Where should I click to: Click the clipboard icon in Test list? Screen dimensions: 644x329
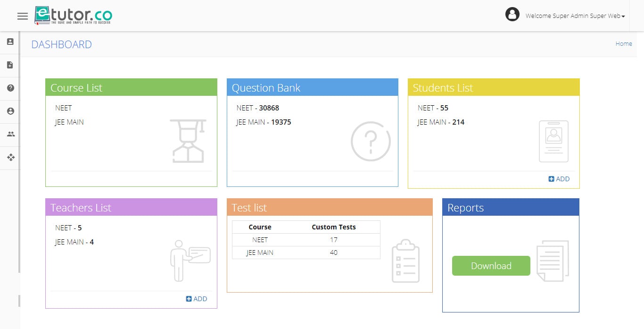[x=405, y=261]
